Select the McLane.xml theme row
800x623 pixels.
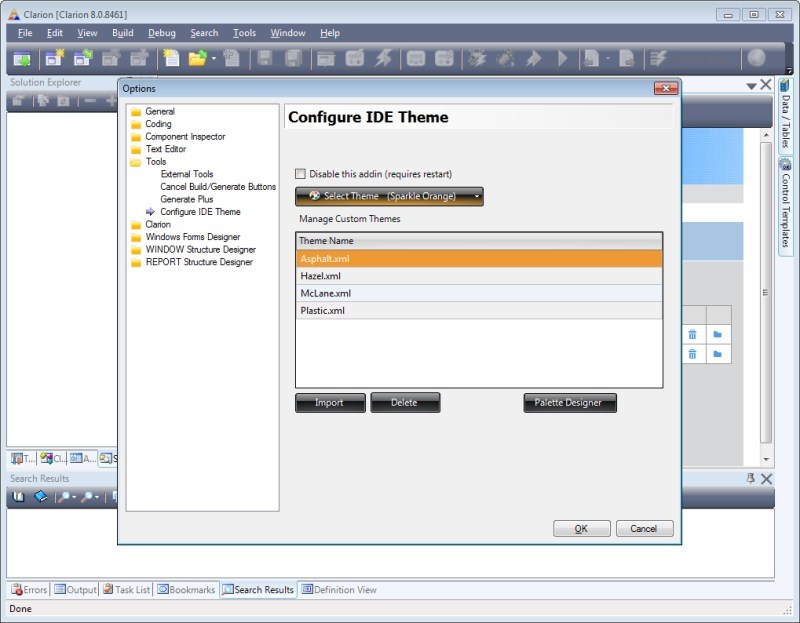click(479, 293)
